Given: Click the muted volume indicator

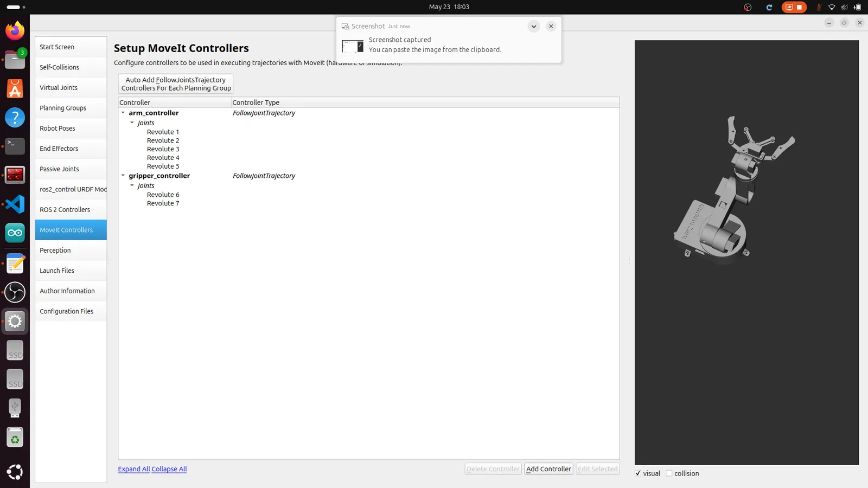Looking at the screenshot, I should (844, 7).
